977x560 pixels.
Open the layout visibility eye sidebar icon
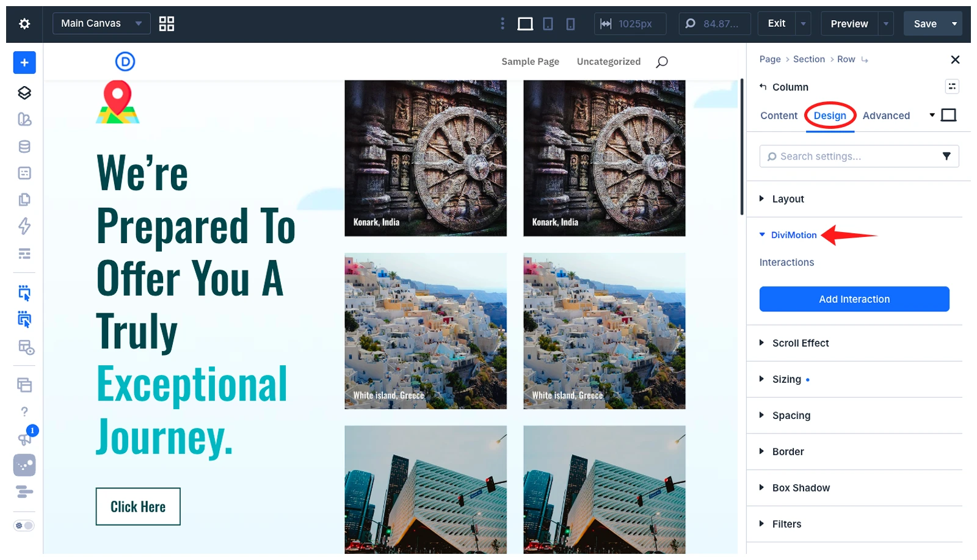26,347
